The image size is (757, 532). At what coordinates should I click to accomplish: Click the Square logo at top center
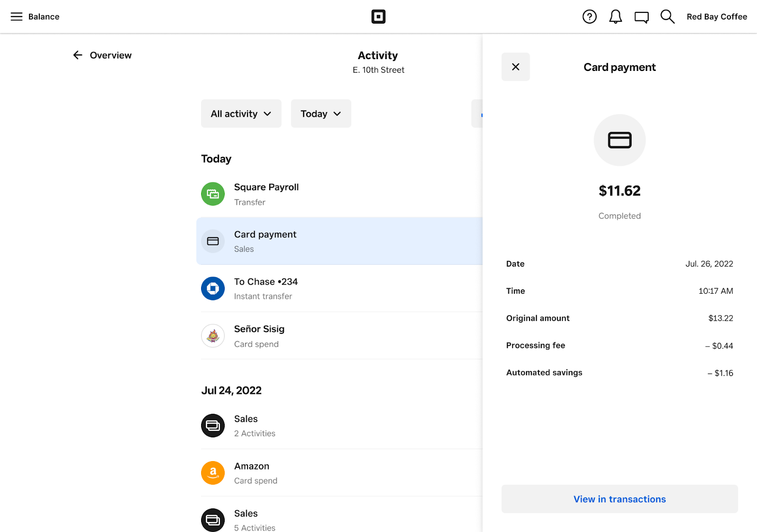(378, 17)
